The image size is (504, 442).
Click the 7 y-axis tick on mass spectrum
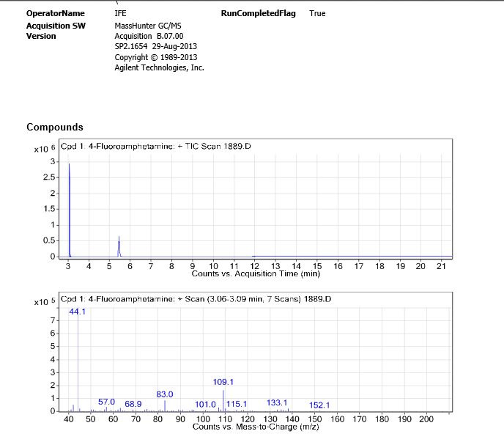[53, 320]
